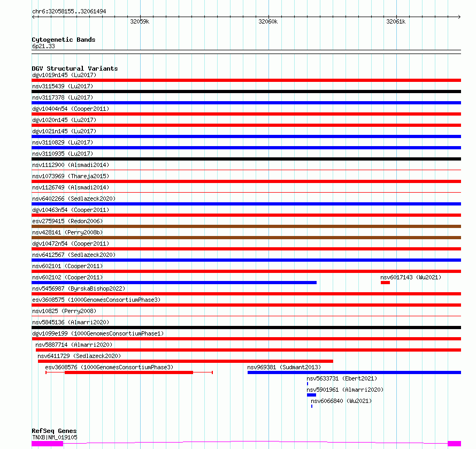Click the Cytogenetic Bands track title
The image size is (476, 449).
click(x=64, y=40)
